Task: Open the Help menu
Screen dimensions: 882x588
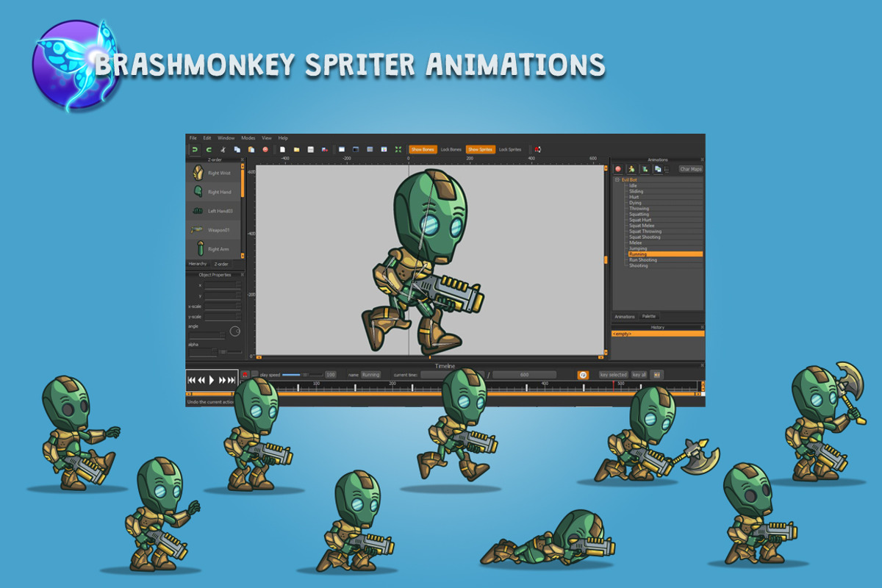Action: [283, 138]
